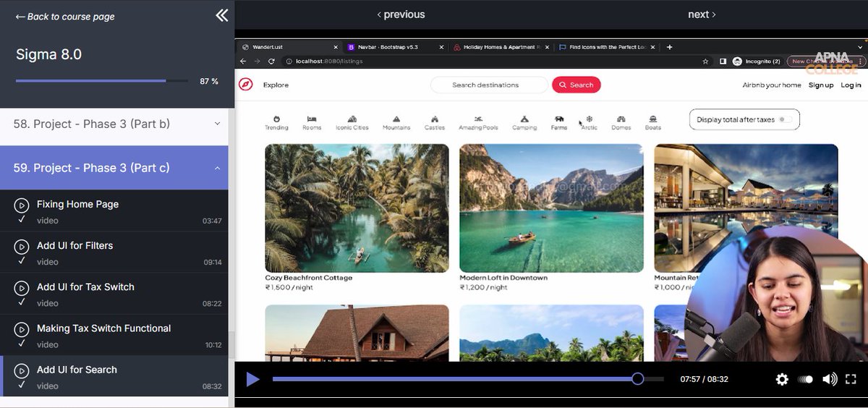
Task: Click the Search destinations input field
Action: click(x=489, y=85)
